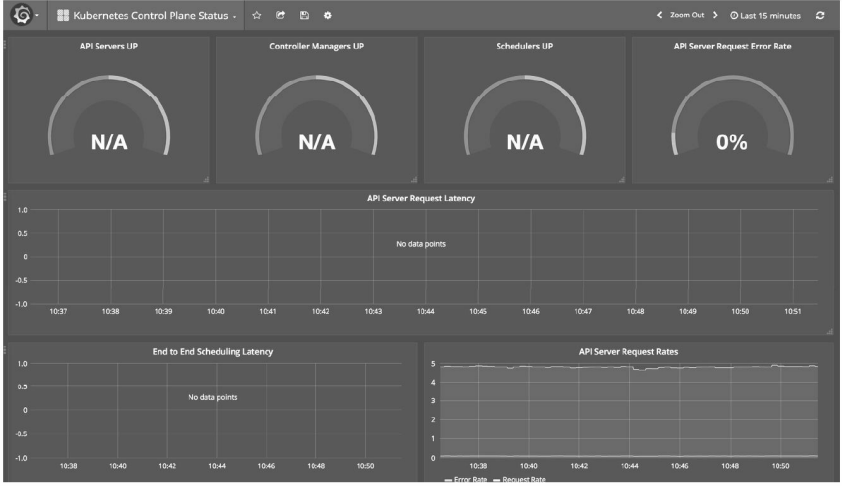Click the API Servers UP gauge N/A value
This screenshot has width=842, height=487.
(109, 142)
